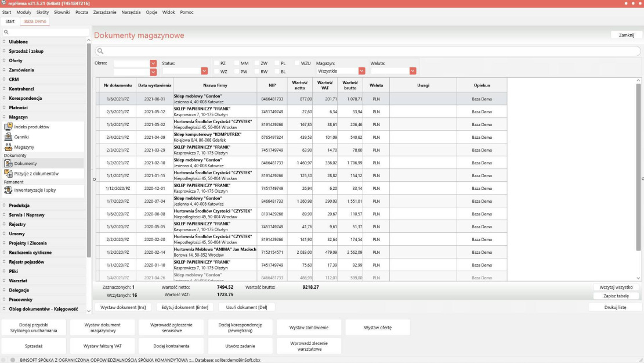Switch to the Start tab
Screen dimensions: 644x363
click(x=10, y=21)
